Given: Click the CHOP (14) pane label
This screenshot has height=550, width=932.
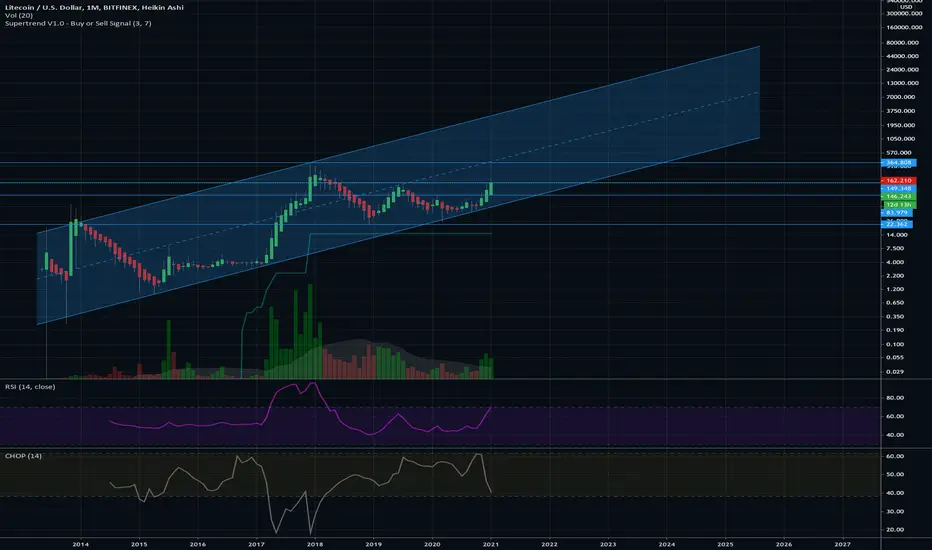Looking at the screenshot, I should click(23, 456).
